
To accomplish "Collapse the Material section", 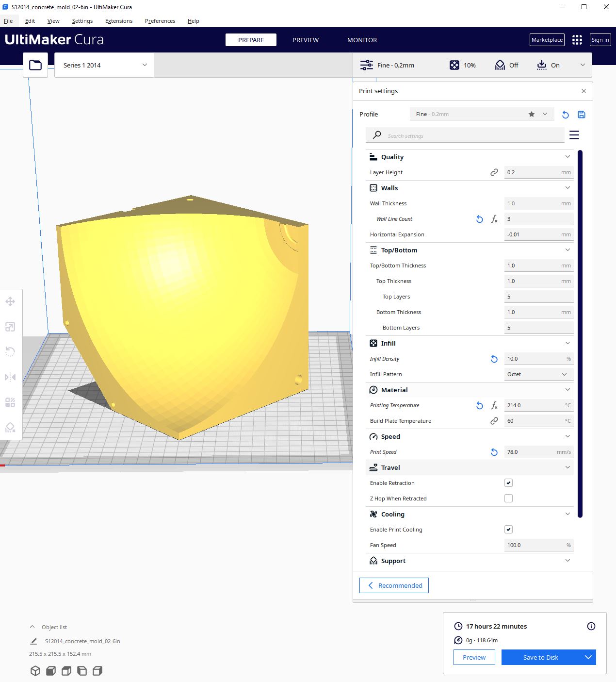I will click(567, 390).
